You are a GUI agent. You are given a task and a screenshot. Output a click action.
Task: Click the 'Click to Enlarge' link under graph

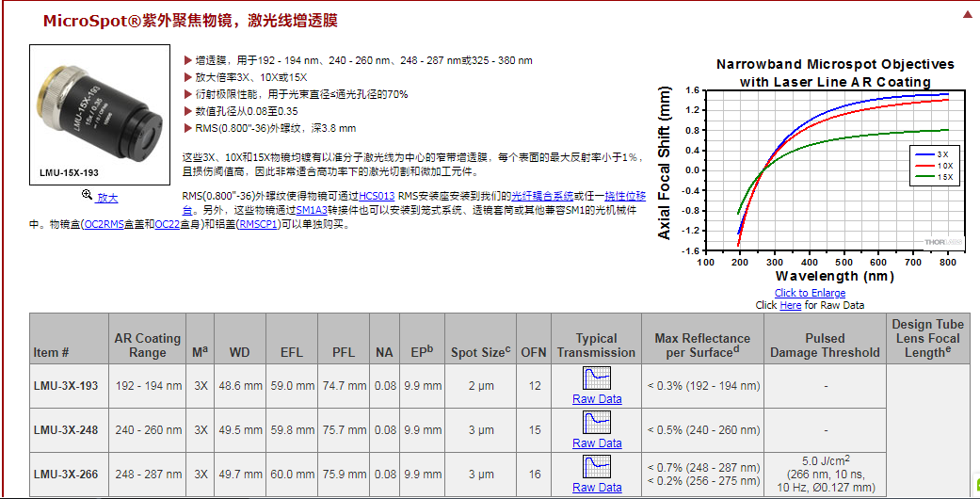coord(810,293)
